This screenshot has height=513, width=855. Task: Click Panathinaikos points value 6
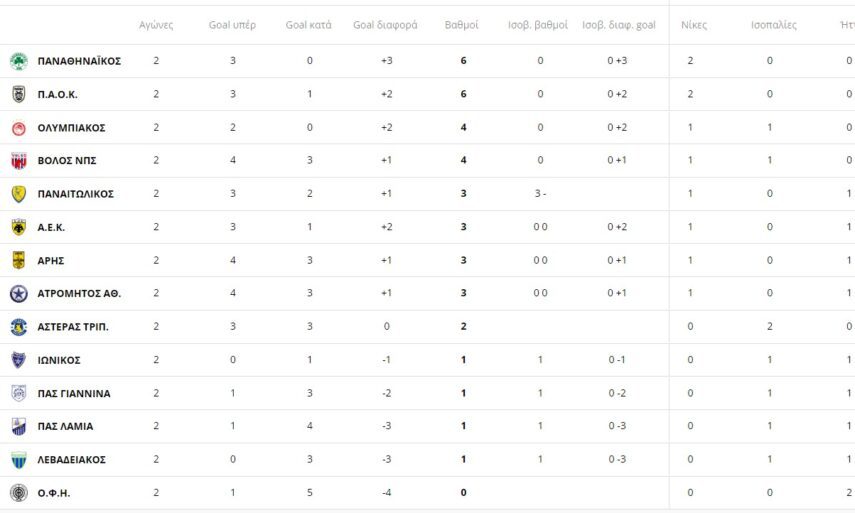pyautogui.click(x=463, y=61)
